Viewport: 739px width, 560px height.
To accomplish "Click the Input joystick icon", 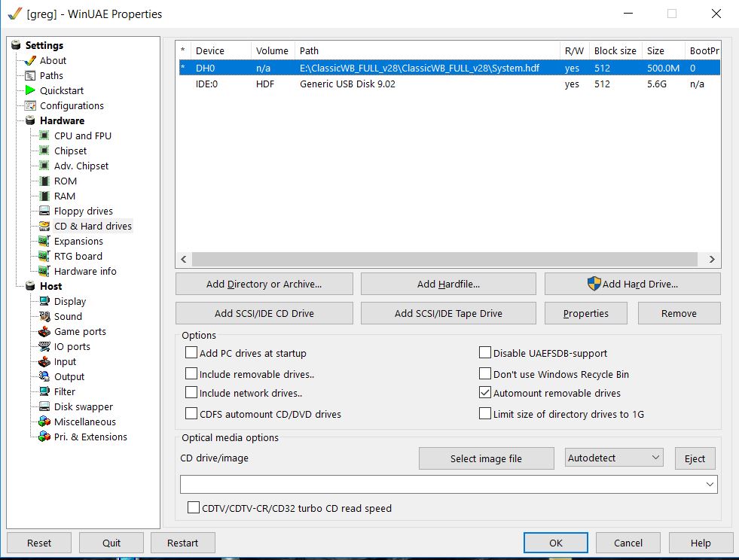I will pos(44,361).
